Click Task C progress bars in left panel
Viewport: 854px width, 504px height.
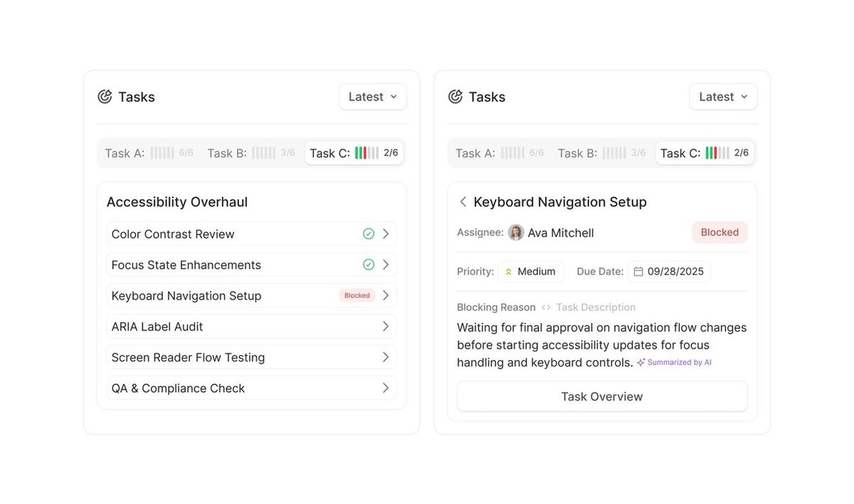coord(367,153)
